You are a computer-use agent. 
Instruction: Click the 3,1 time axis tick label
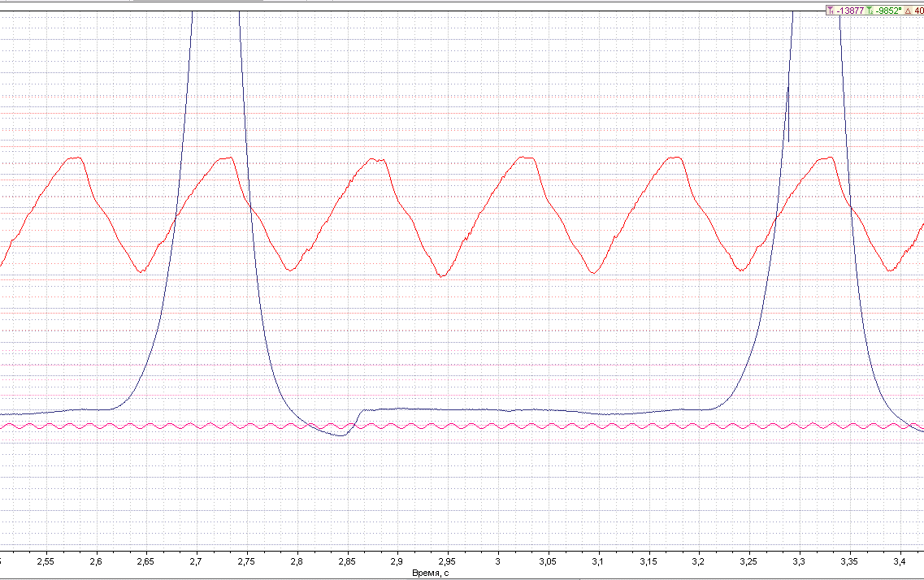598,561
